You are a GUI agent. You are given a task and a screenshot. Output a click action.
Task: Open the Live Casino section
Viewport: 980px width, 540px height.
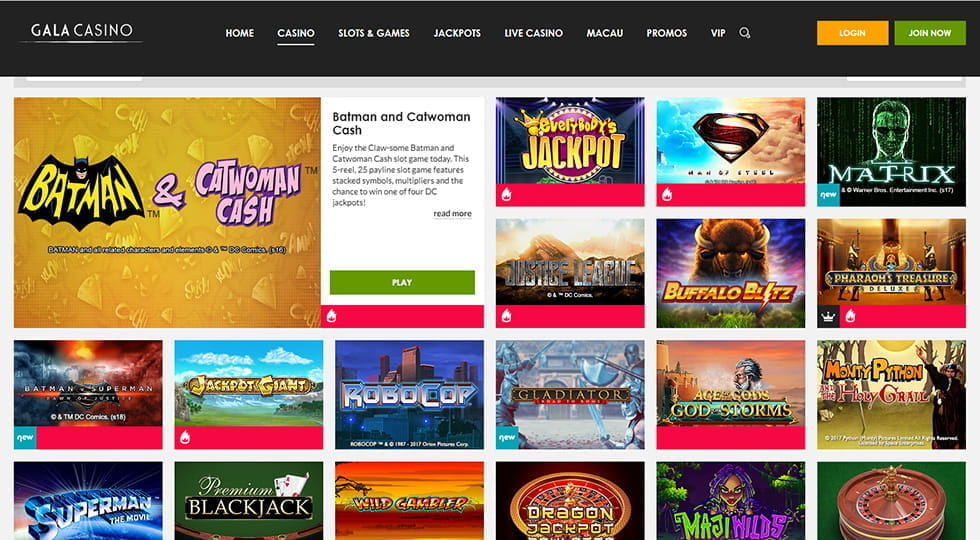534,33
